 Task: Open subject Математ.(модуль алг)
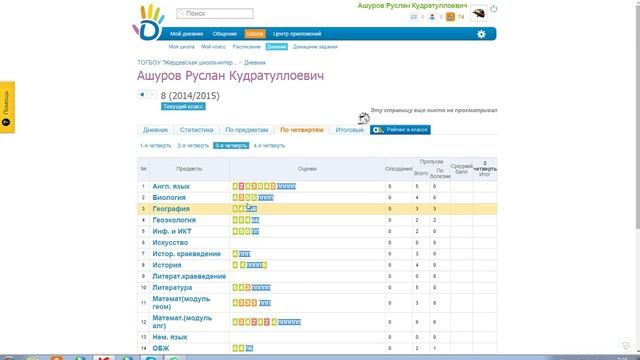pyautogui.click(x=182, y=322)
